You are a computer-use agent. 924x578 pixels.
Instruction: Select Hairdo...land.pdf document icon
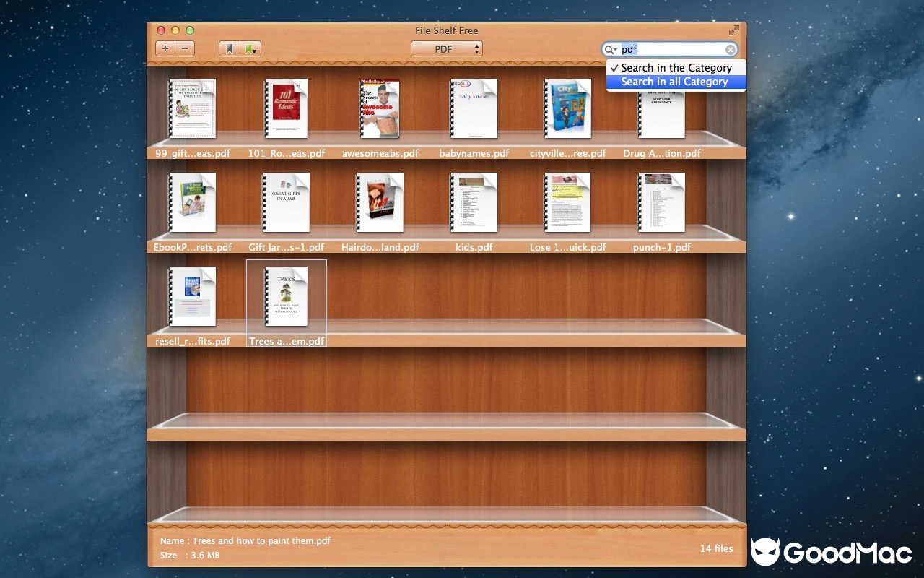pyautogui.click(x=380, y=202)
